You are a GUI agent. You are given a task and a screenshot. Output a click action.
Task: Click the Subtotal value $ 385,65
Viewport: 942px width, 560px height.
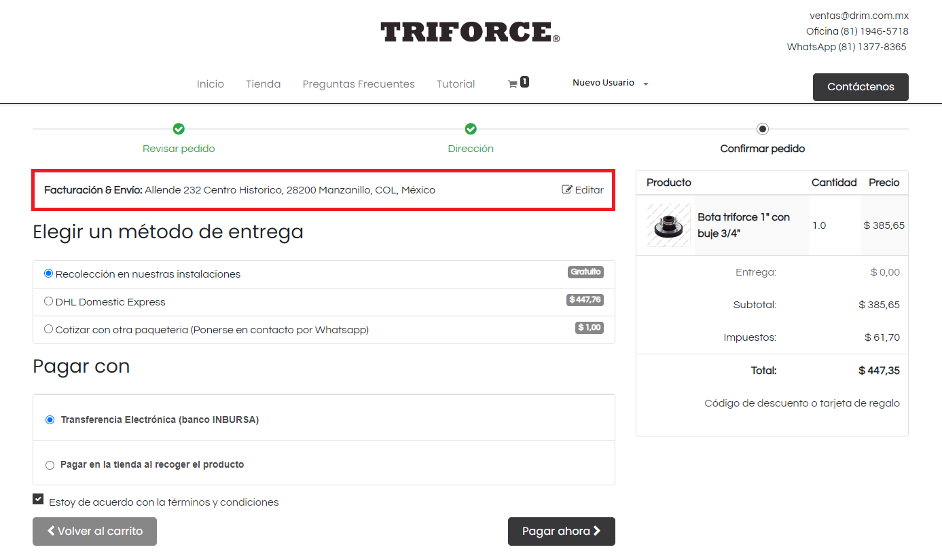coord(879,305)
